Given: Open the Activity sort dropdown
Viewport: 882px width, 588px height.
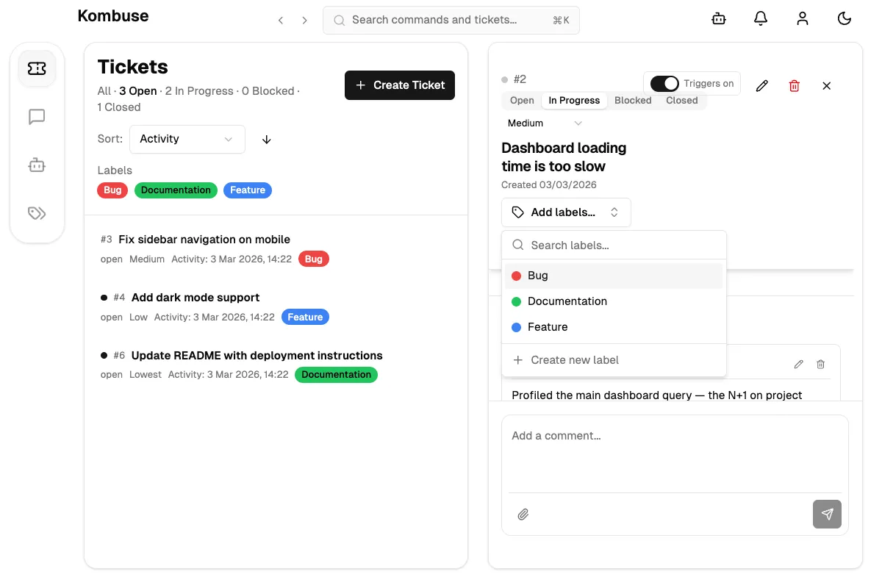Looking at the screenshot, I should (x=187, y=139).
